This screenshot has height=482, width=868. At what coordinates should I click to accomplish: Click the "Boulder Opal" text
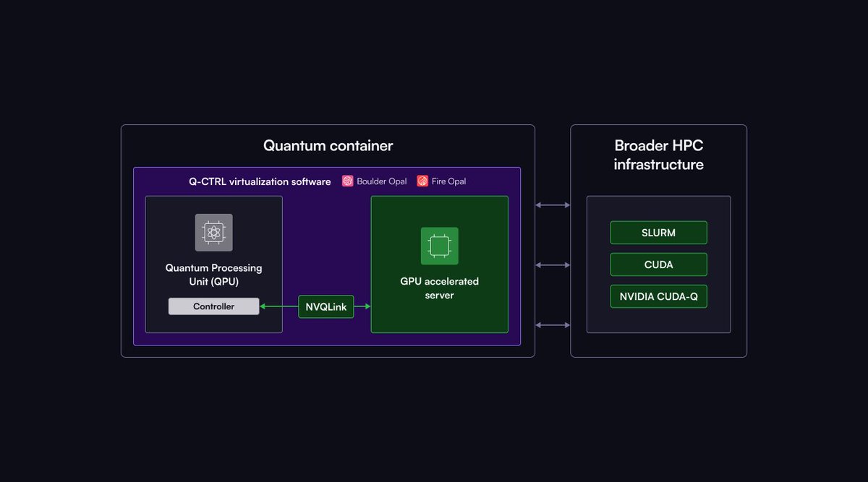382,181
